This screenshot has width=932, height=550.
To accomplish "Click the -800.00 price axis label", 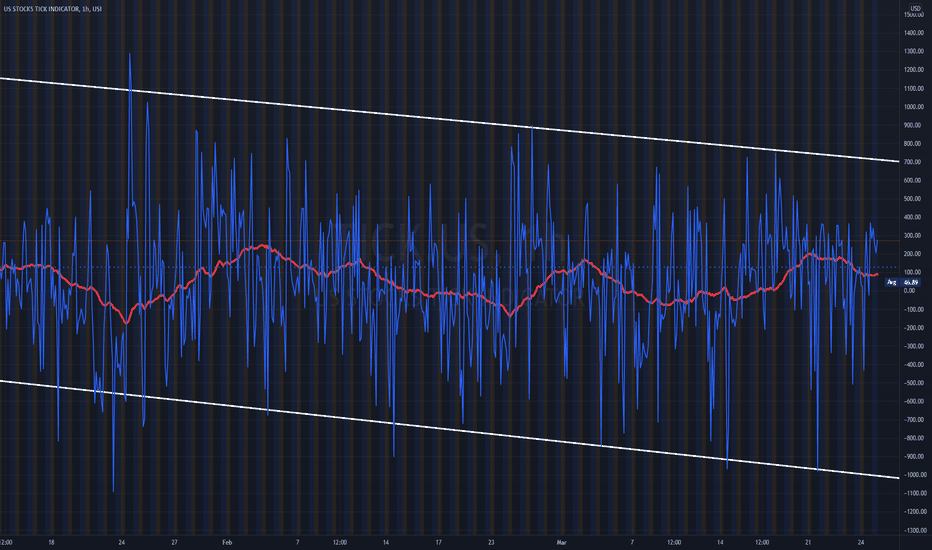I will coord(914,438).
